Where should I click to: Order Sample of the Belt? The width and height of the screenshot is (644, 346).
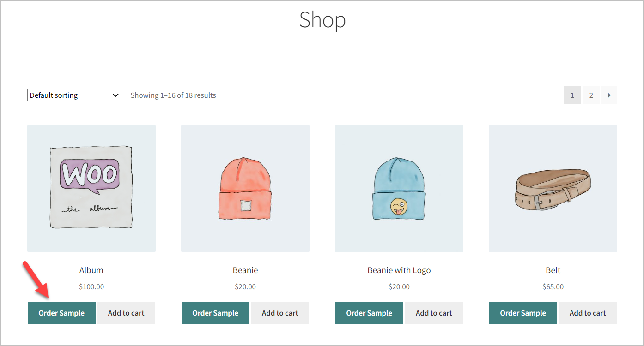coord(523,313)
